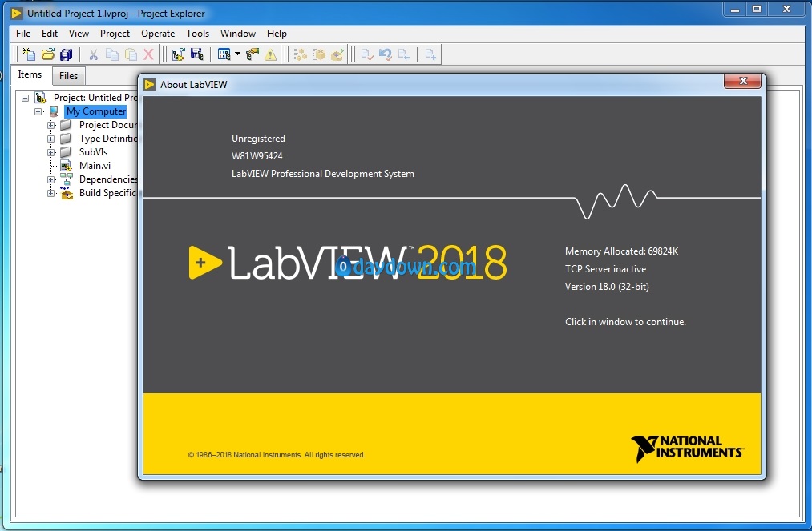Screen dimensions: 812x531
Task: Click the Project Properties hand icon
Action: pos(252,54)
